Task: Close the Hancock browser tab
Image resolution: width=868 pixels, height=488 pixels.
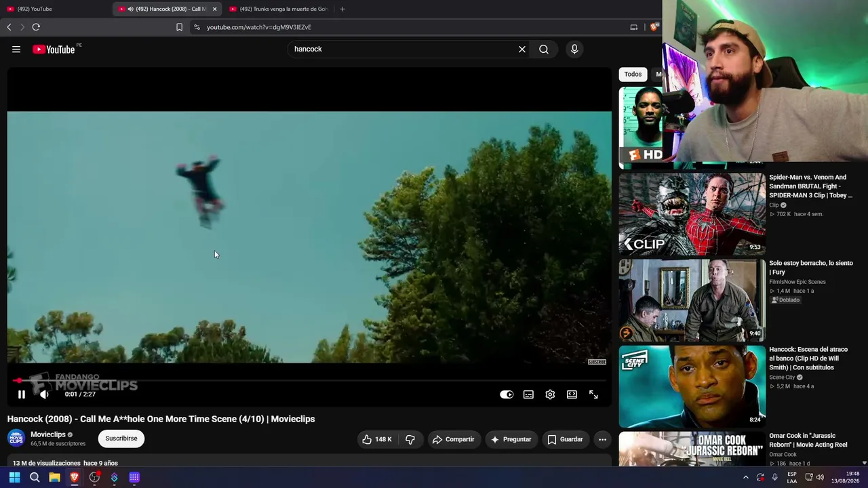Action: click(x=214, y=9)
